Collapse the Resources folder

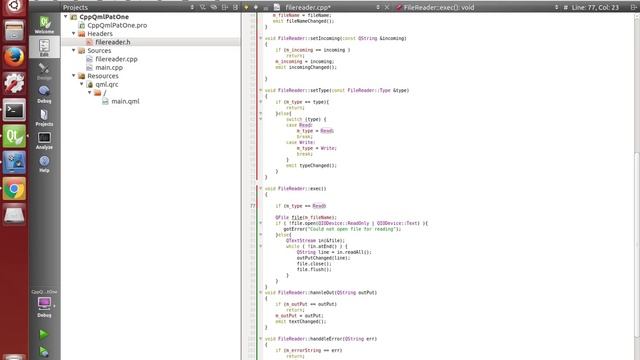point(74,76)
